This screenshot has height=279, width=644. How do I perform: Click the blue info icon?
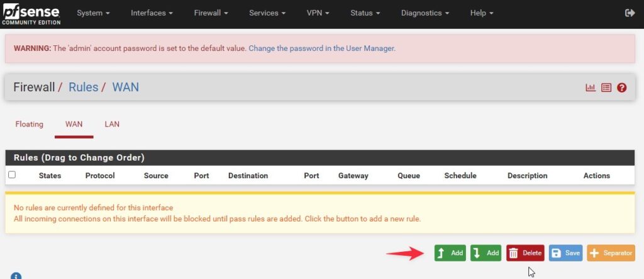tap(16, 276)
